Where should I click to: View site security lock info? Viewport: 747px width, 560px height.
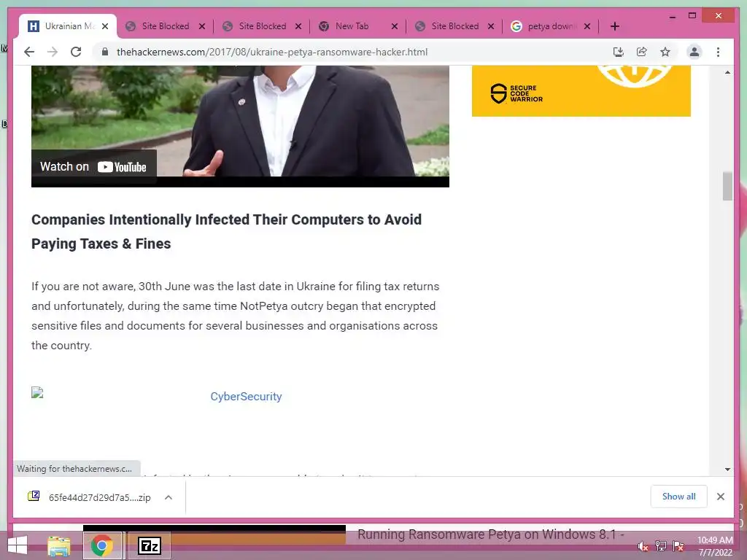coord(105,52)
